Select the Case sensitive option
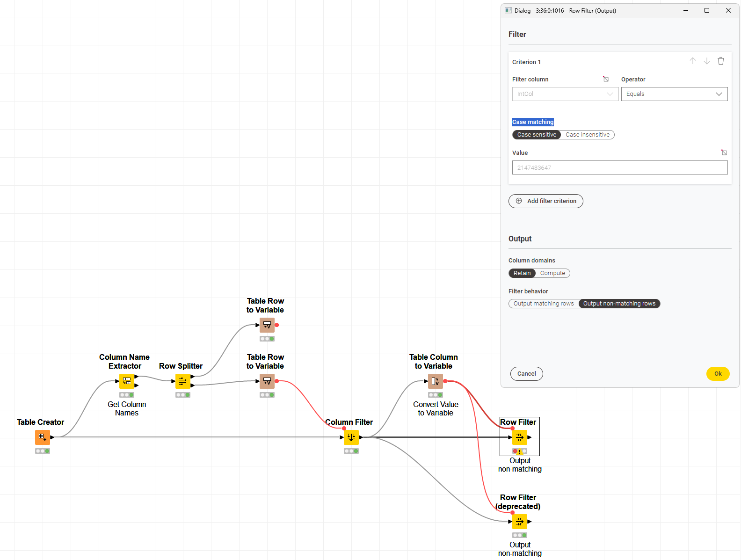This screenshot has height=560, width=741. (x=537, y=135)
